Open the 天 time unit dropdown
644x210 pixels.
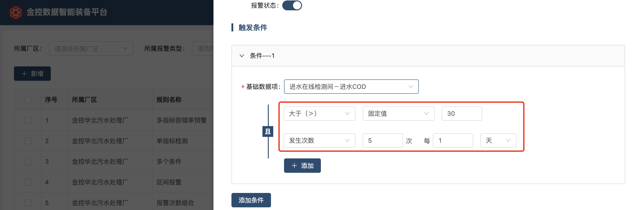pyautogui.click(x=498, y=141)
